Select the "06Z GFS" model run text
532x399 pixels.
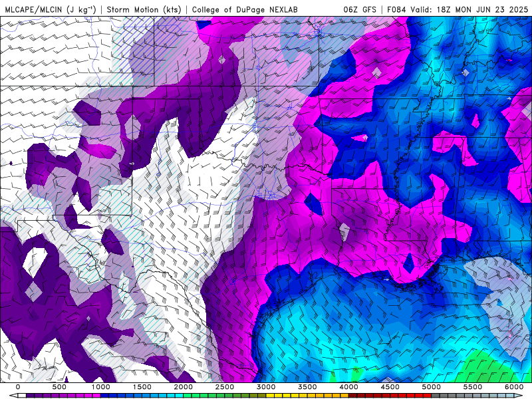tap(360, 9)
